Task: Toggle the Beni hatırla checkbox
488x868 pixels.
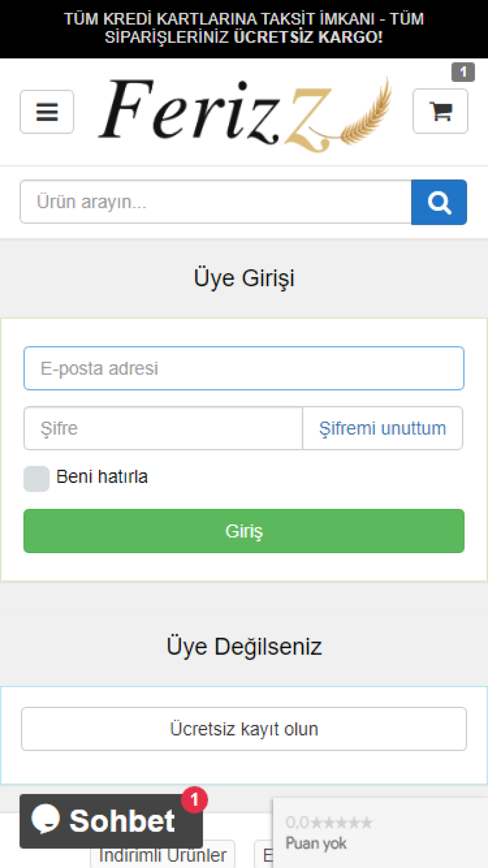Action: pyautogui.click(x=37, y=478)
